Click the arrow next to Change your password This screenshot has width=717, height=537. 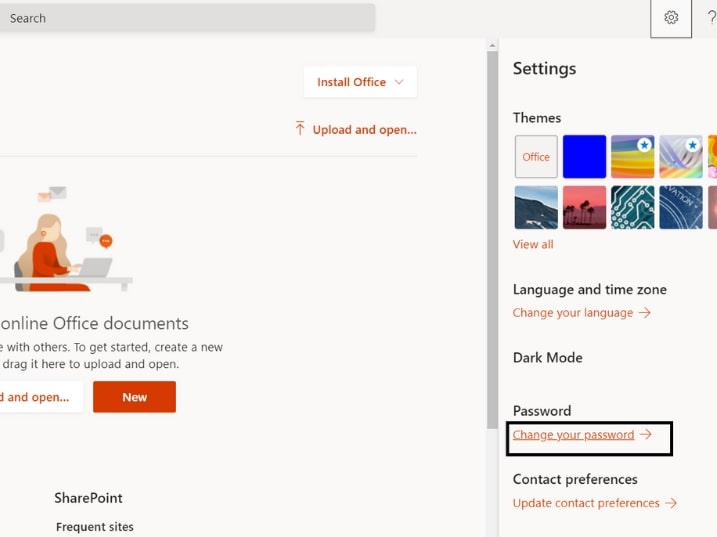[646, 434]
